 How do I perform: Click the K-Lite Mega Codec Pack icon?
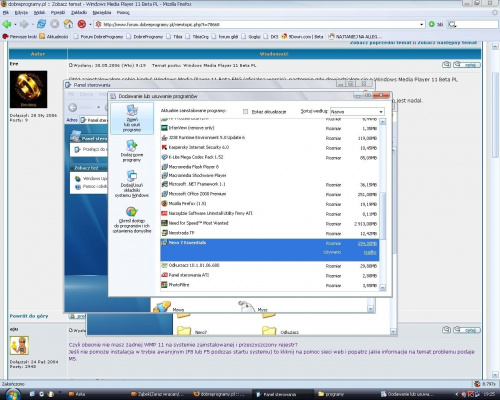(x=164, y=157)
